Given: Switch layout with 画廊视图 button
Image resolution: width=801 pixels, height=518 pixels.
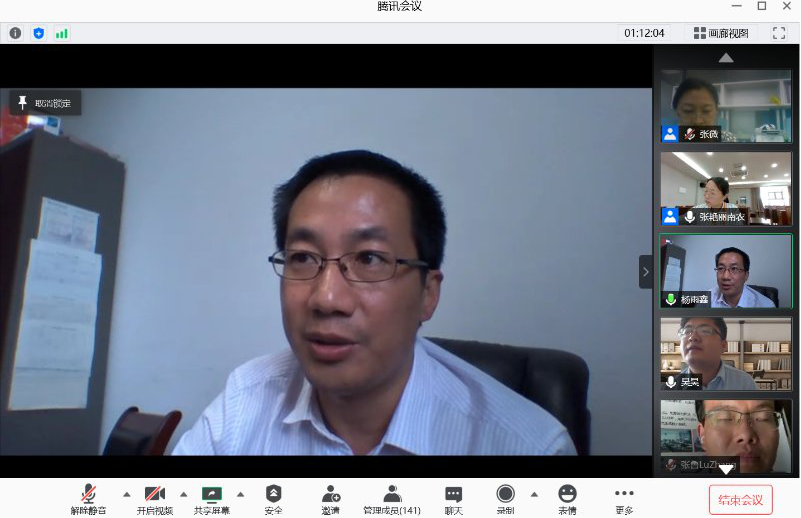Looking at the screenshot, I should pos(721,33).
